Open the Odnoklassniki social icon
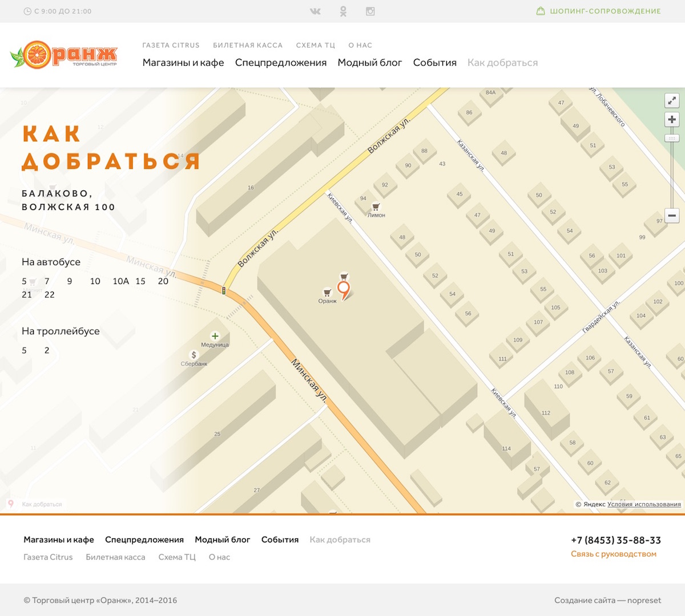Viewport: 685px width, 616px height. point(343,11)
